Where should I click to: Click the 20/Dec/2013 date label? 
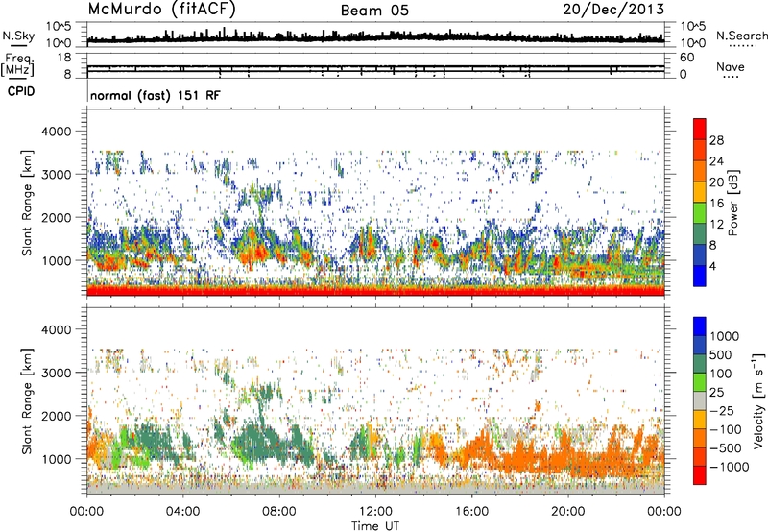[613, 9]
